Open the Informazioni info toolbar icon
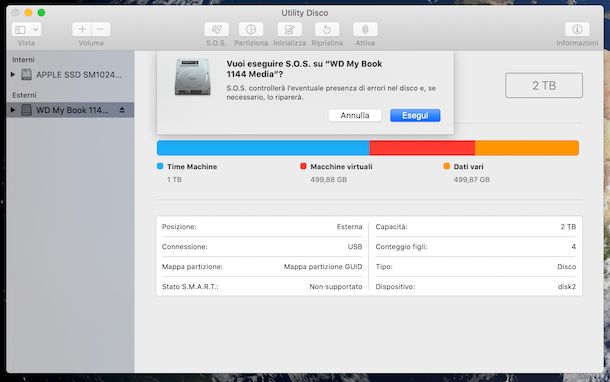Viewport: 610px width, 382px height. click(577, 29)
